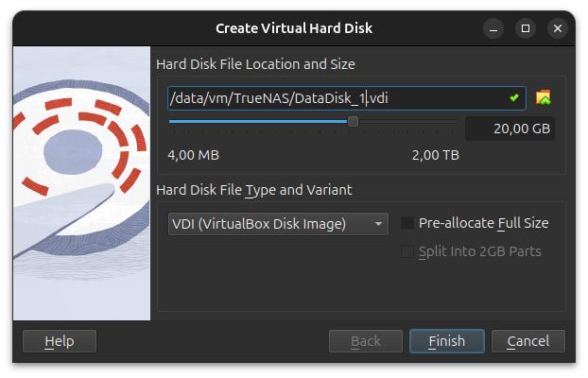
Task: Go to previous step with Back
Action: pyautogui.click(x=366, y=341)
